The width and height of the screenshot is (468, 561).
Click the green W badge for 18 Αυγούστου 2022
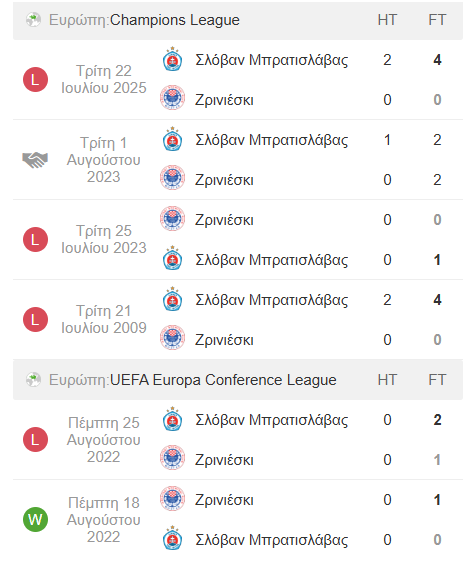(x=35, y=519)
